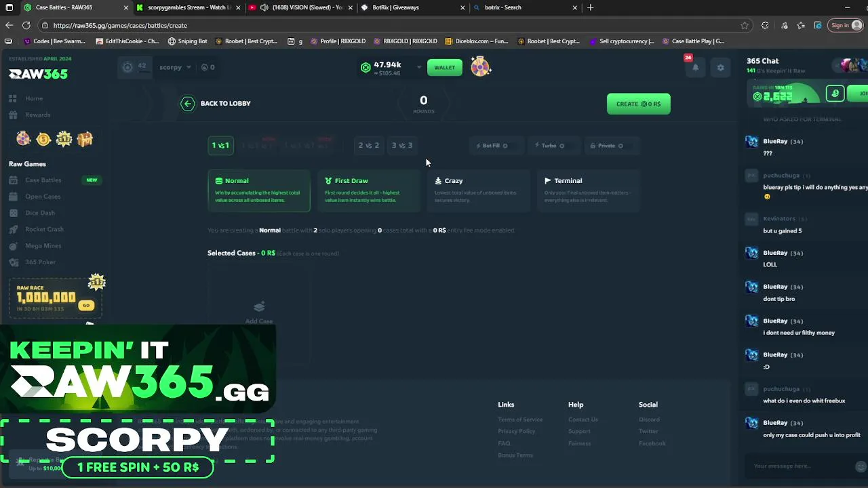Open Fairness link in footer

click(x=579, y=443)
